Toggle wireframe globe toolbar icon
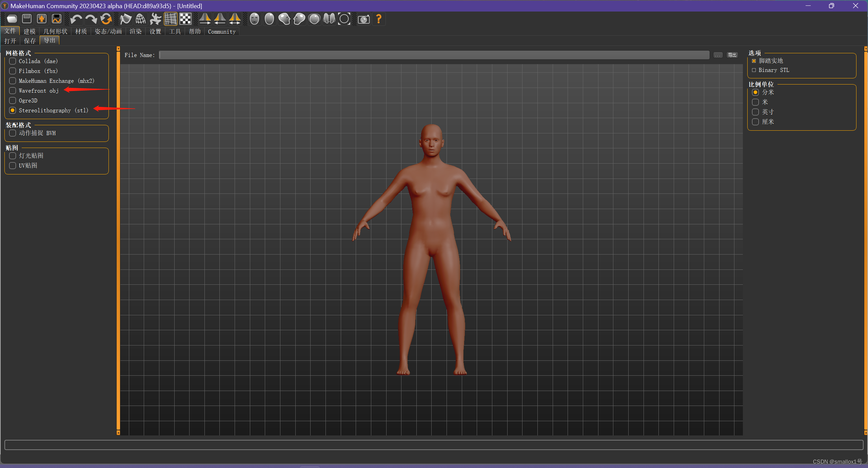This screenshot has height=468, width=868. click(x=140, y=19)
